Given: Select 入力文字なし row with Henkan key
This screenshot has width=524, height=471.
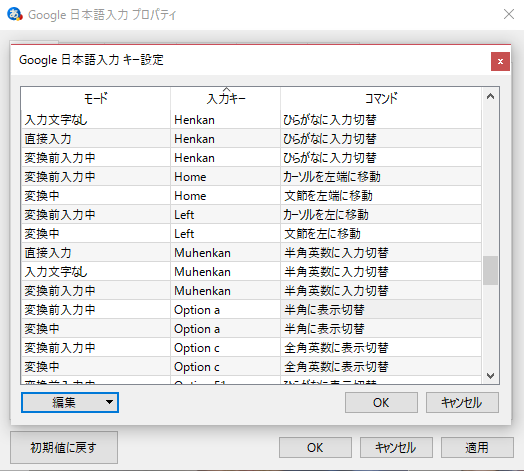Looking at the screenshot, I should [251, 120].
